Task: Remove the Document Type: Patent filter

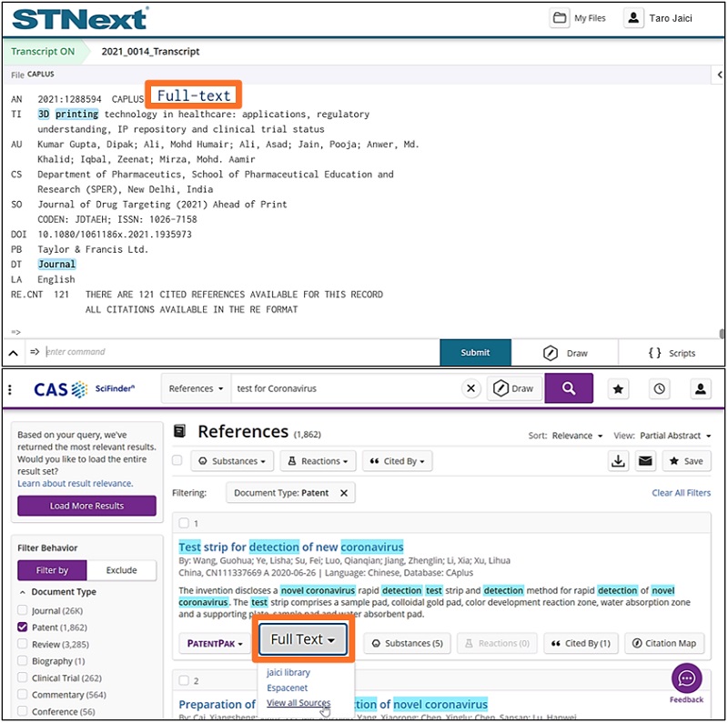Action: [344, 493]
